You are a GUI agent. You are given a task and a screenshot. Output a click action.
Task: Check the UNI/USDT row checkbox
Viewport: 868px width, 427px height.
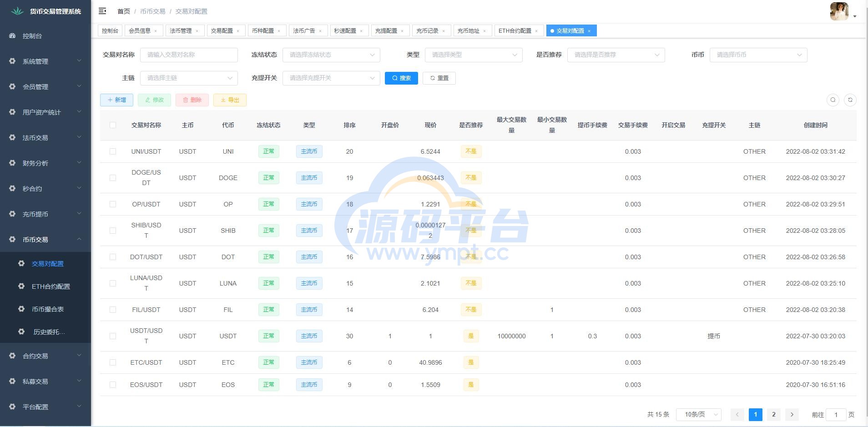click(x=113, y=151)
